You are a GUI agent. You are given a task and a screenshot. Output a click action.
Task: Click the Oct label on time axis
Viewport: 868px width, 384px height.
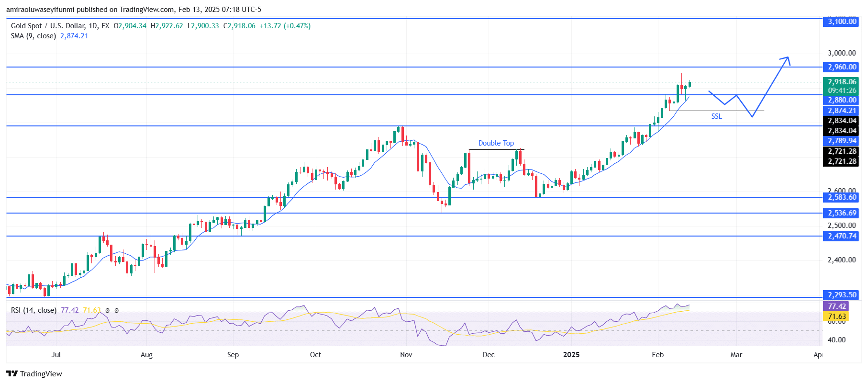click(315, 355)
